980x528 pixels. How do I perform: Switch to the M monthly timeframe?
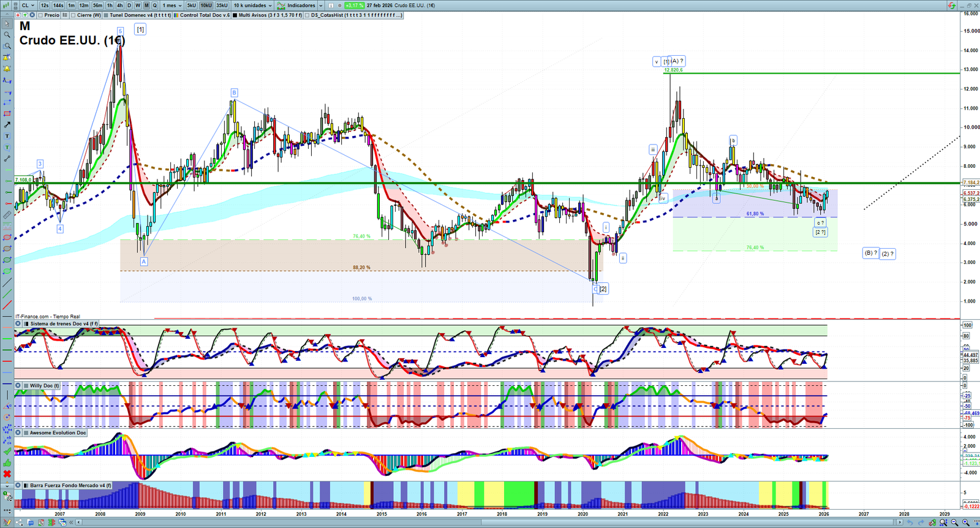tap(146, 5)
